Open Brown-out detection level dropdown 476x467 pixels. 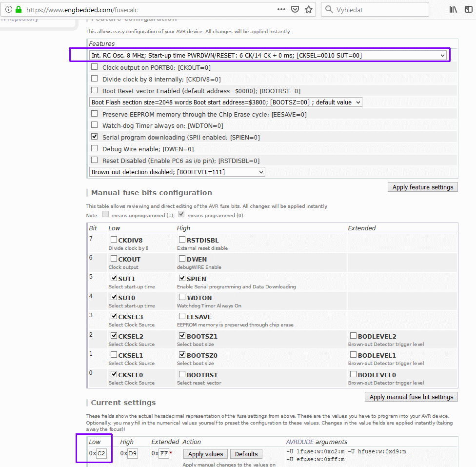[x=178, y=172]
